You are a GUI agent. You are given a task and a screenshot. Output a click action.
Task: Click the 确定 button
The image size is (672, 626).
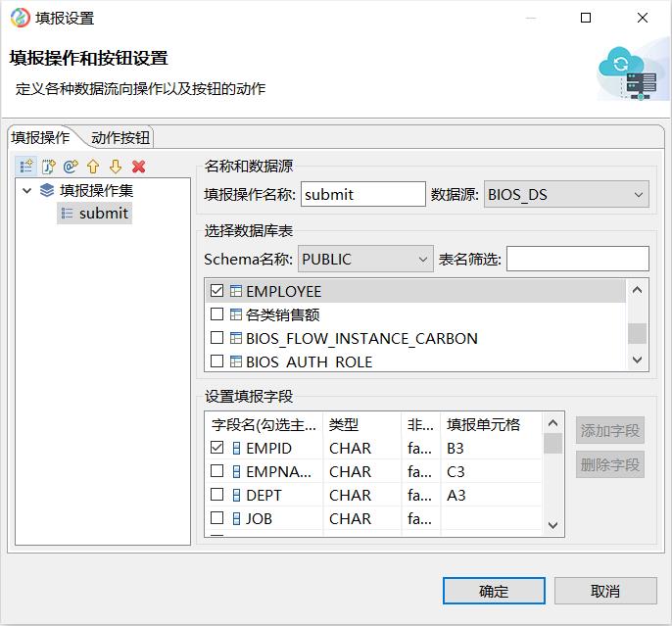point(494,591)
